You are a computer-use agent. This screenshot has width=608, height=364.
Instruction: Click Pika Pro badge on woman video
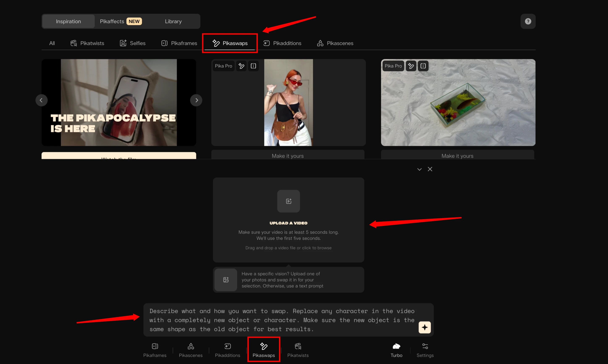[224, 66]
